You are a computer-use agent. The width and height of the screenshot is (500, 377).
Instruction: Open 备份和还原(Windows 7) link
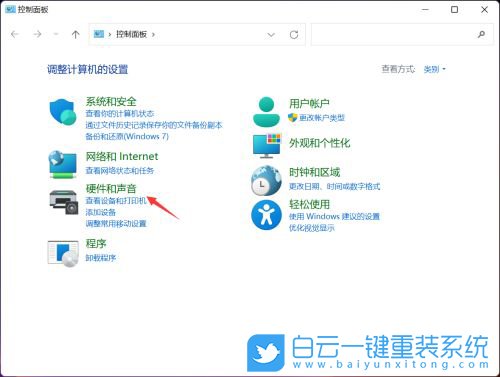click(x=127, y=136)
